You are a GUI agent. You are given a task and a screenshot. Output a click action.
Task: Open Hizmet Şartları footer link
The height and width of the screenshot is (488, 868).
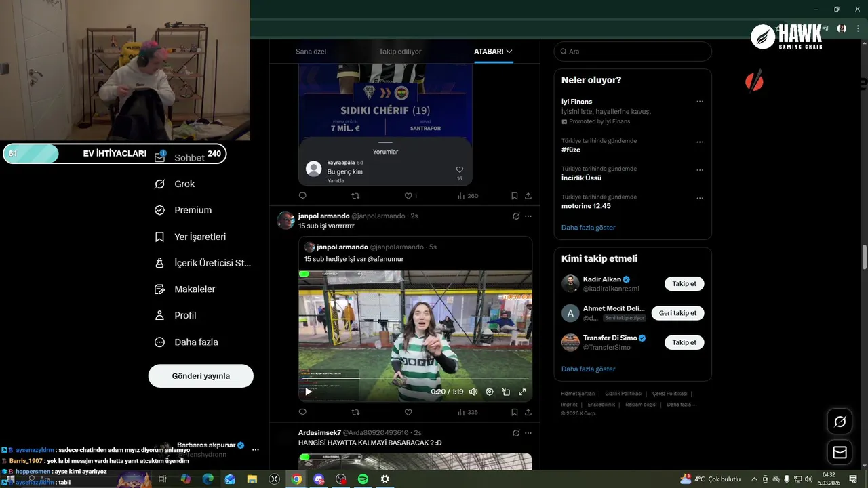click(x=578, y=394)
